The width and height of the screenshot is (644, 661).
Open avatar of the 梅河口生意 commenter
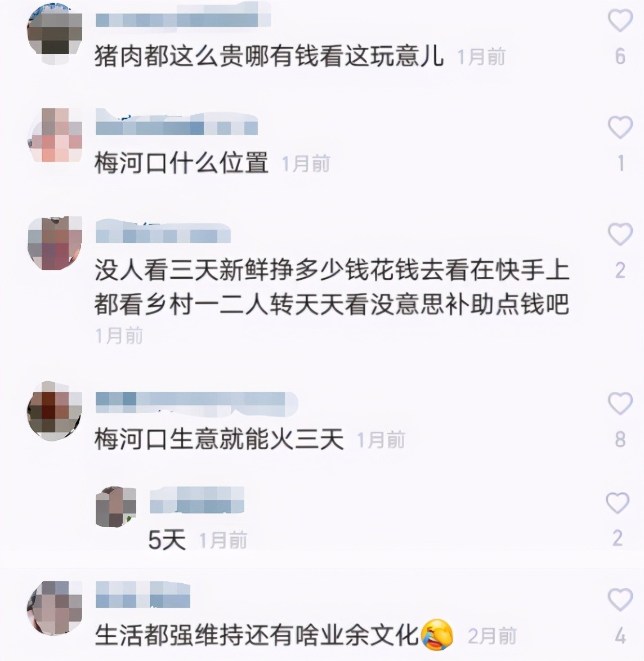55,410
